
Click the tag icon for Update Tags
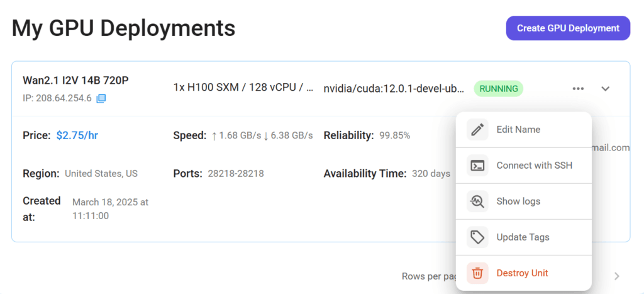477,237
